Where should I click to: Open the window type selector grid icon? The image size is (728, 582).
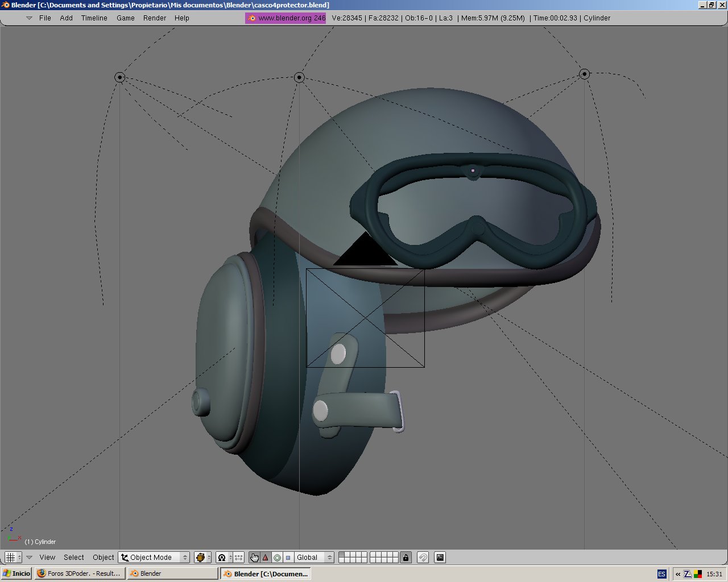[13, 558]
